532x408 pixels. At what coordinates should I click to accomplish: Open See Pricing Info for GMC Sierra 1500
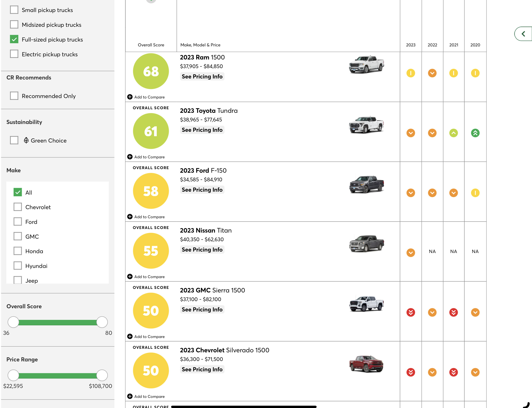point(202,309)
